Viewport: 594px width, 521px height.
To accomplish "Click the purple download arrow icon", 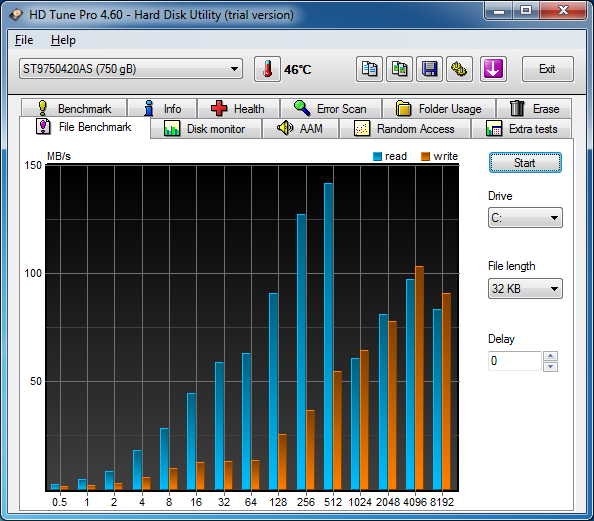I will pyautogui.click(x=493, y=69).
